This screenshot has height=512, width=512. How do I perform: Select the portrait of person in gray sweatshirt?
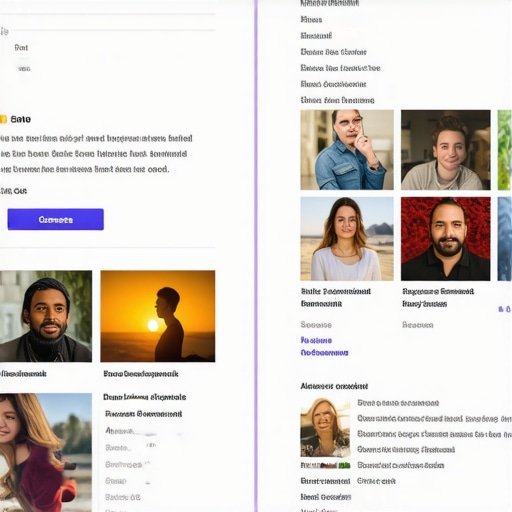tap(446, 150)
